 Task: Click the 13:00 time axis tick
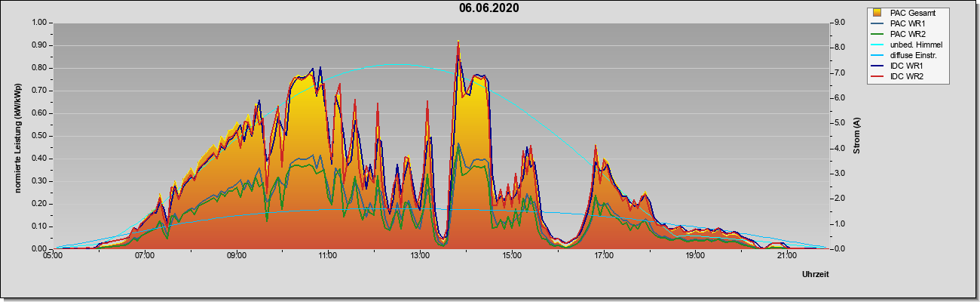[x=420, y=256]
